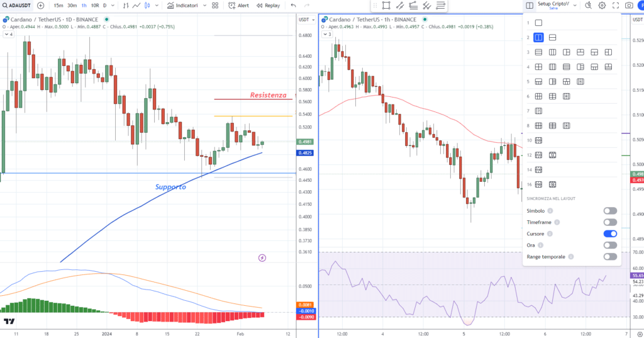Click the undo arrow
Screen dimensions: 644x338
[x=293, y=6]
